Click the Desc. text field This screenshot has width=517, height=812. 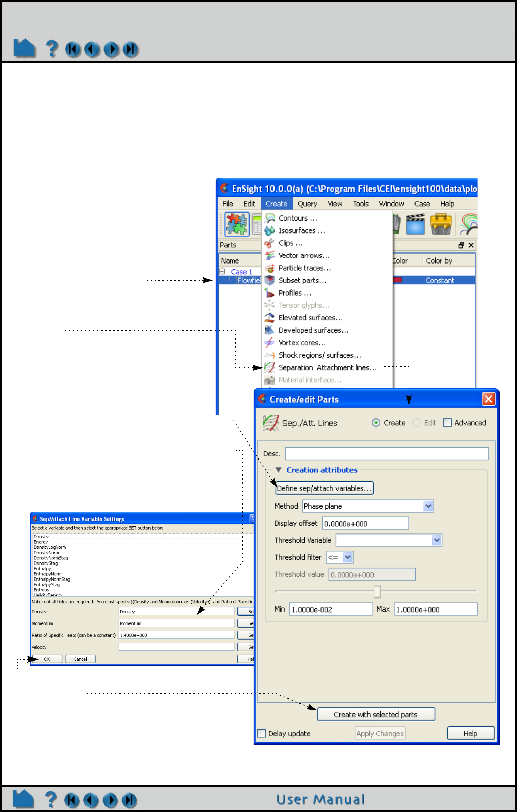pyautogui.click(x=387, y=454)
